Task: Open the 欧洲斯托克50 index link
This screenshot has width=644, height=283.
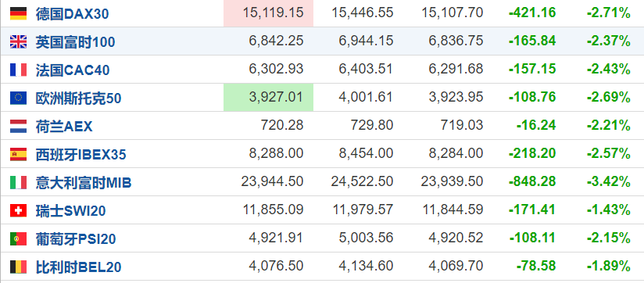Action: 78,99
